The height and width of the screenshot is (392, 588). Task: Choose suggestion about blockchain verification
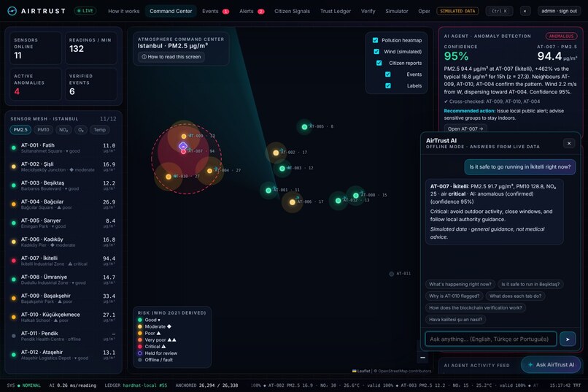tap(476, 307)
